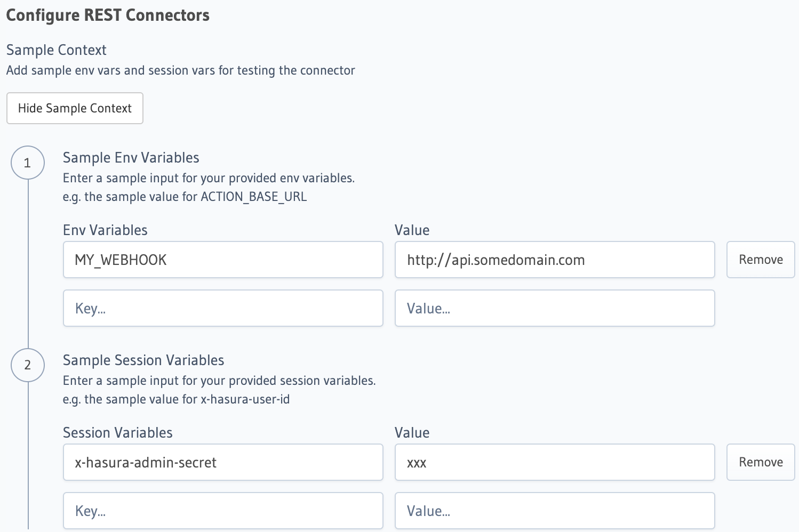Click Remove next to x-hasura-admin-secret
The height and width of the screenshot is (532, 799).
point(760,462)
